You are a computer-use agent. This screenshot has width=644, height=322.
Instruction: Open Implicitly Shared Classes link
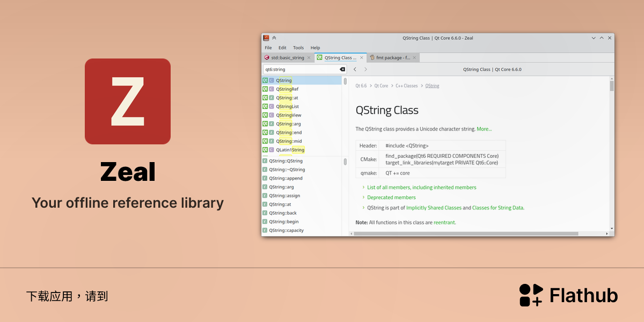click(434, 208)
